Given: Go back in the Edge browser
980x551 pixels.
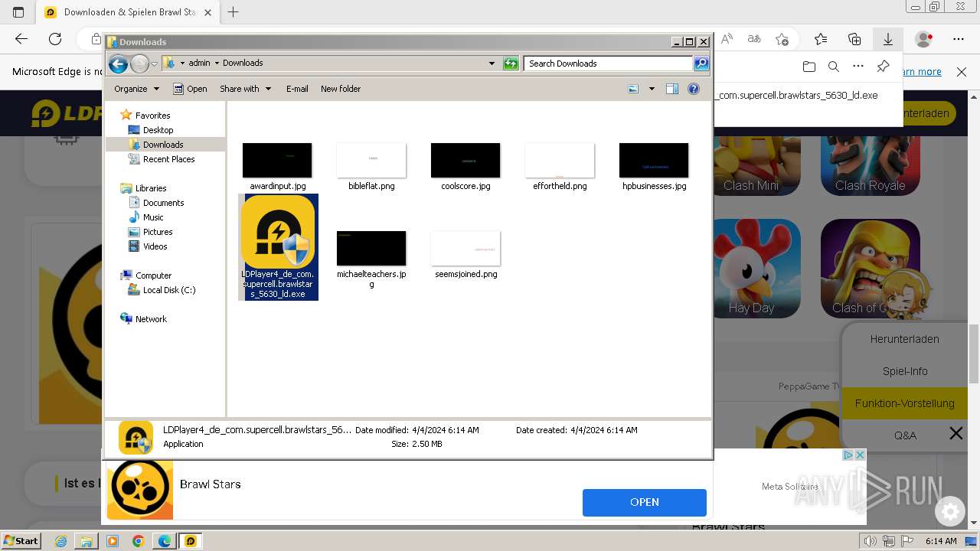Looking at the screenshot, I should pyautogui.click(x=21, y=39).
